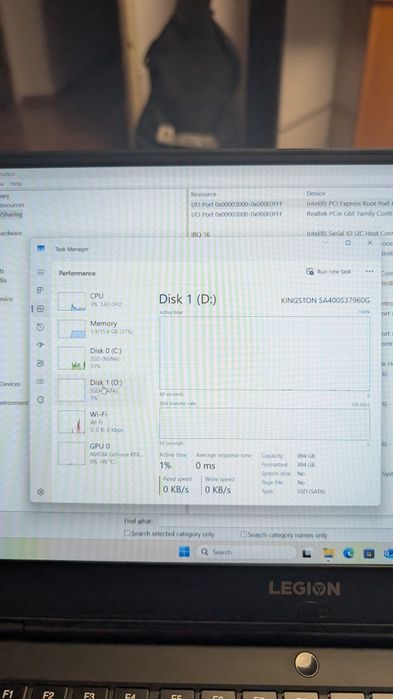Screen dimensions: 393x699
Task: Open Startup apps icon in sidebar
Action: (x=41, y=345)
